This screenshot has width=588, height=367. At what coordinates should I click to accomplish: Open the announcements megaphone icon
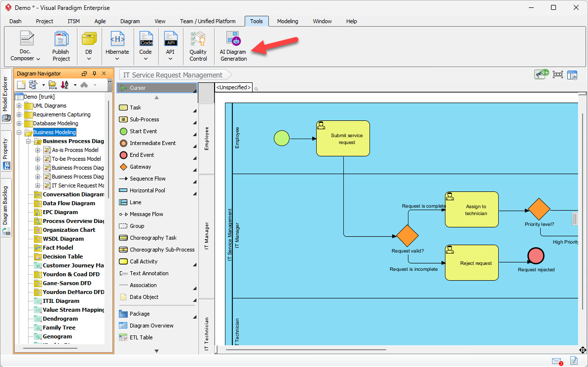pos(541,74)
